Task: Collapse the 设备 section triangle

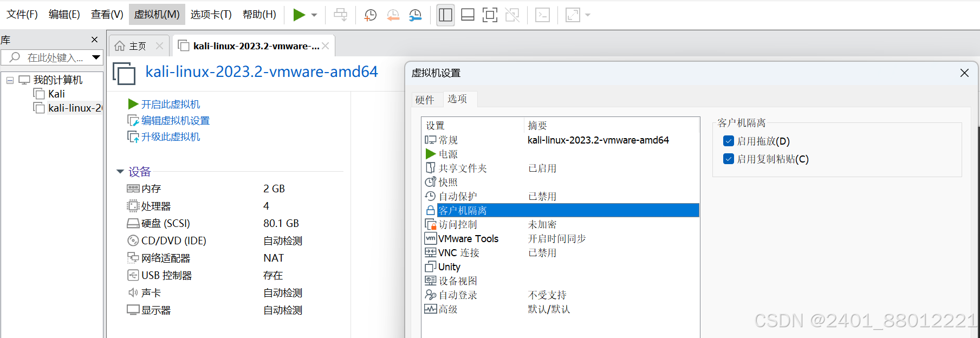Action: [x=120, y=172]
